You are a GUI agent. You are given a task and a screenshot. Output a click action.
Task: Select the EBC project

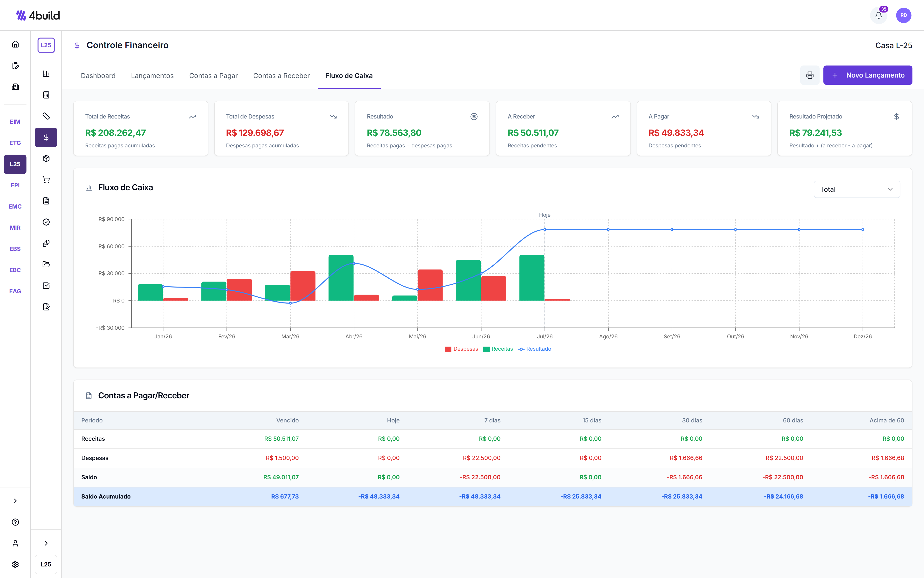[15, 270]
